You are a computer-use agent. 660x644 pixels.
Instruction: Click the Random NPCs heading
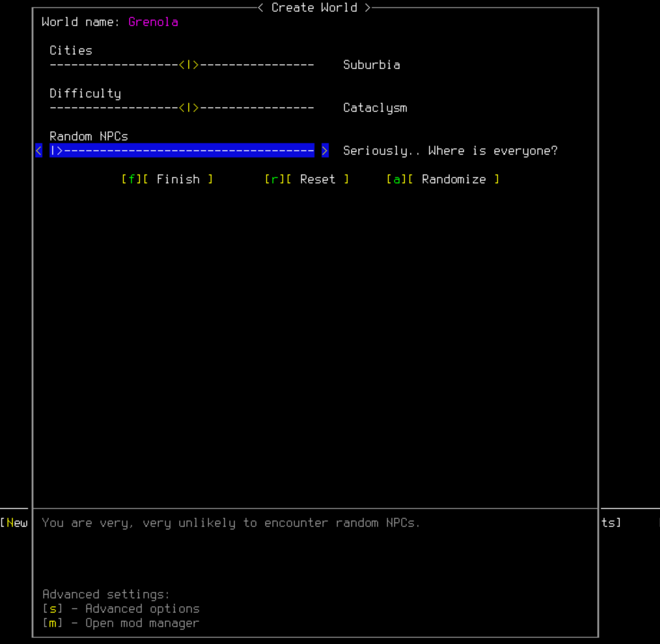click(89, 137)
